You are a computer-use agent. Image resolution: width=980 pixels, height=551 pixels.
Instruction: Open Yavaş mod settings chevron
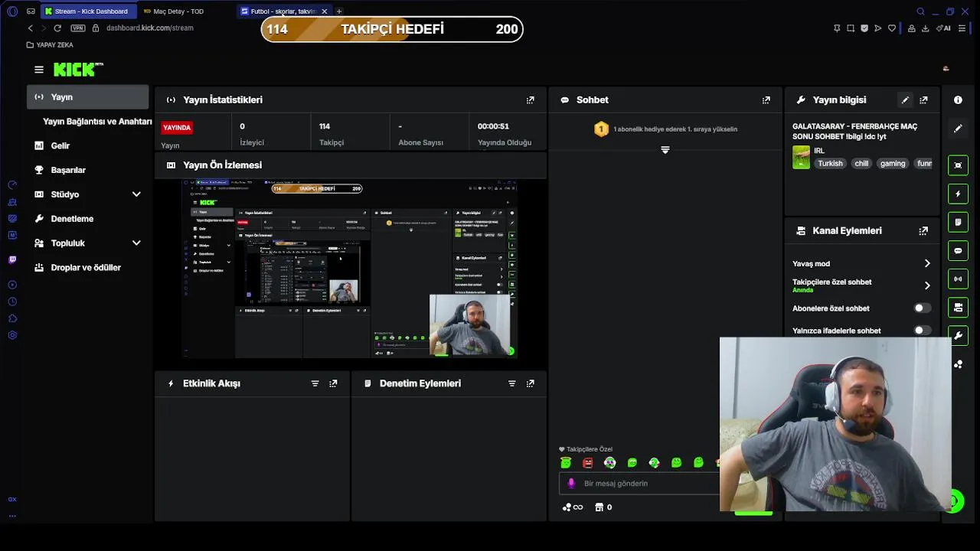tap(926, 264)
